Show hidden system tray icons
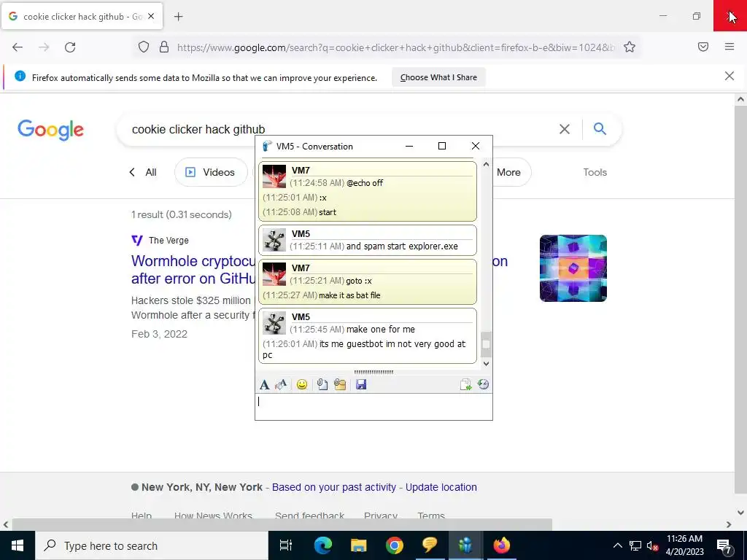The width and height of the screenshot is (747, 560). [x=617, y=545]
